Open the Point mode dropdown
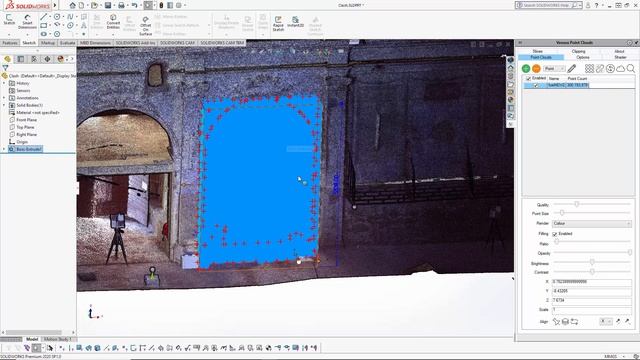The height and width of the screenshot is (360, 640). tap(554, 69)
